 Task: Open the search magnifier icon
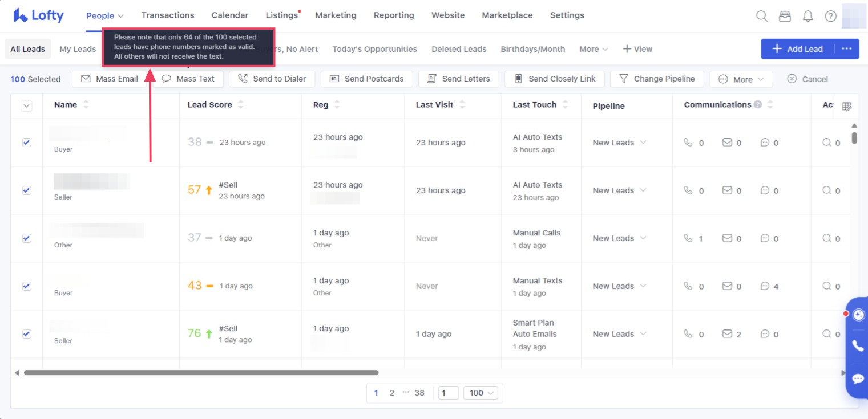(761, 16)
